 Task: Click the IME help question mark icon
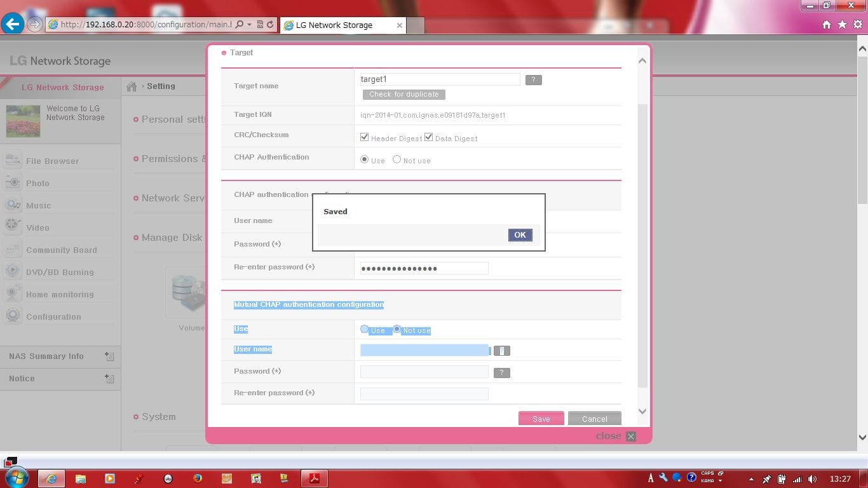[x=691, y=477]
